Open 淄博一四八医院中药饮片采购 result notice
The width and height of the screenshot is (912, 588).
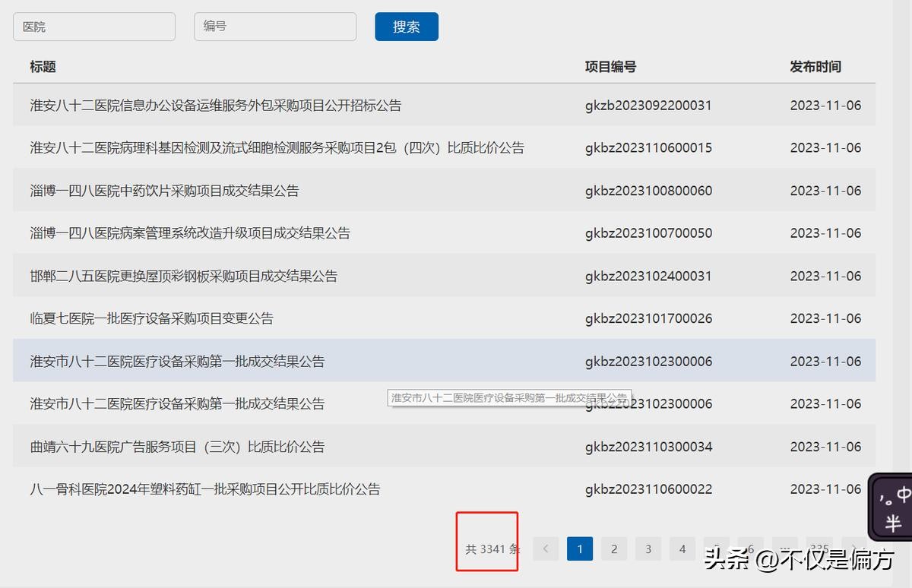tap(165, 191)
